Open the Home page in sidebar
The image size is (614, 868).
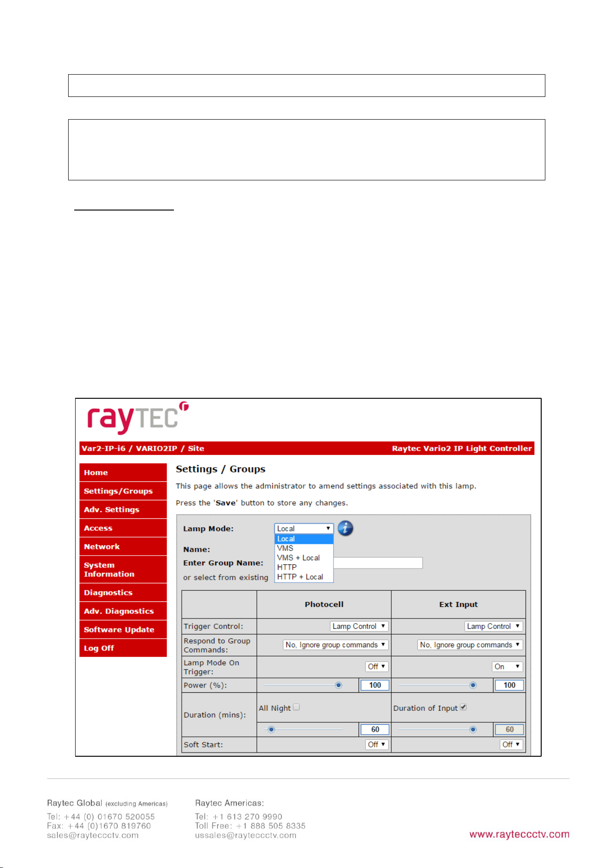(x=123, y=472)
